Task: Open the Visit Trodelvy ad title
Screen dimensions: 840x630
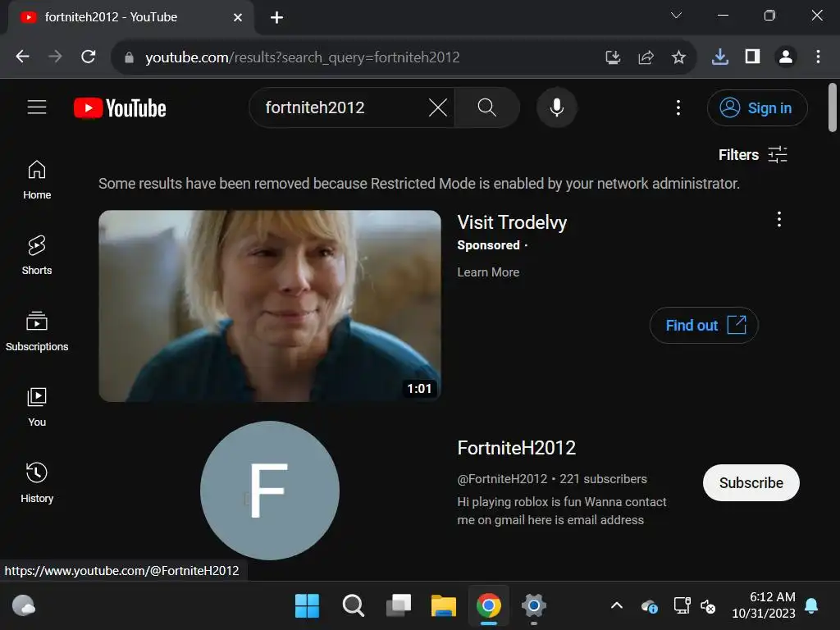Action: pos(512,222)
